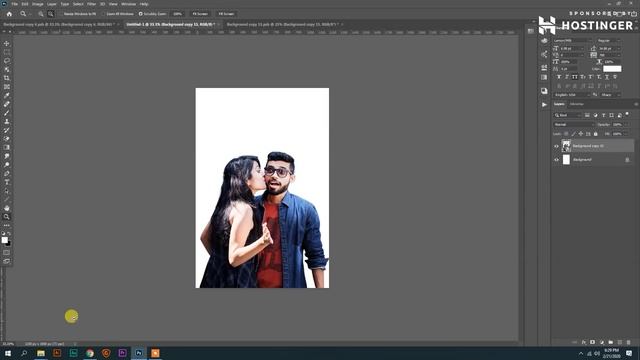Screen dimensions: 640x360
Task: Open the layer Kind filter dropdown
Action: coord(567,115)
